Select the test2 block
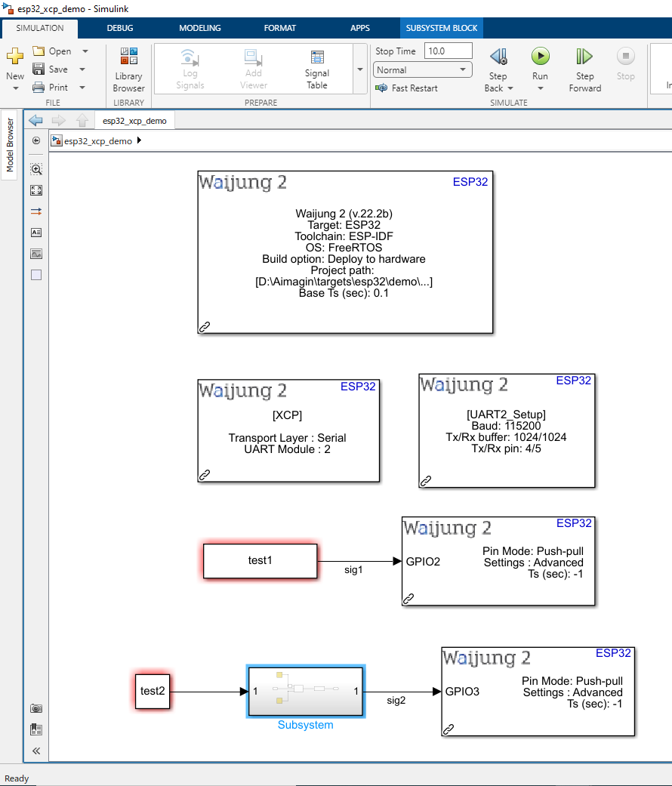Screen dimensions: 672x786 pyautogui.click(x=153, y=692)
